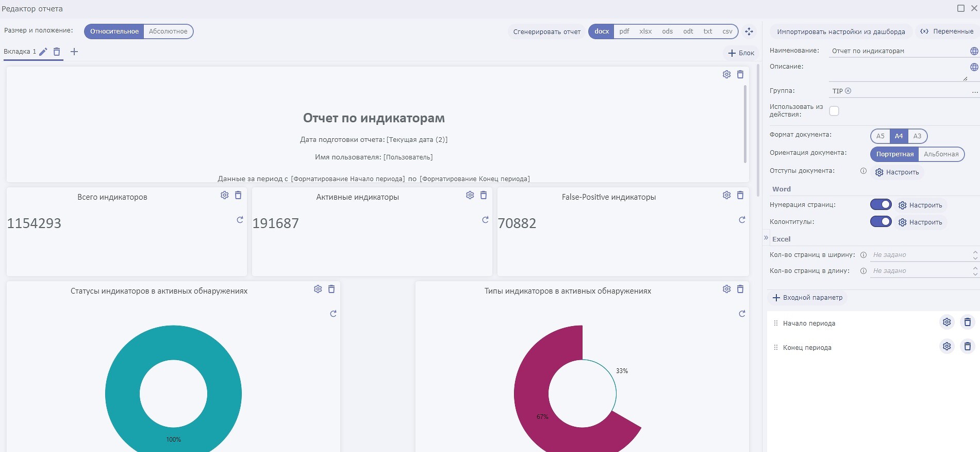Click Настроить for Колонтитулы
The image size is (980, 452).
920,222
